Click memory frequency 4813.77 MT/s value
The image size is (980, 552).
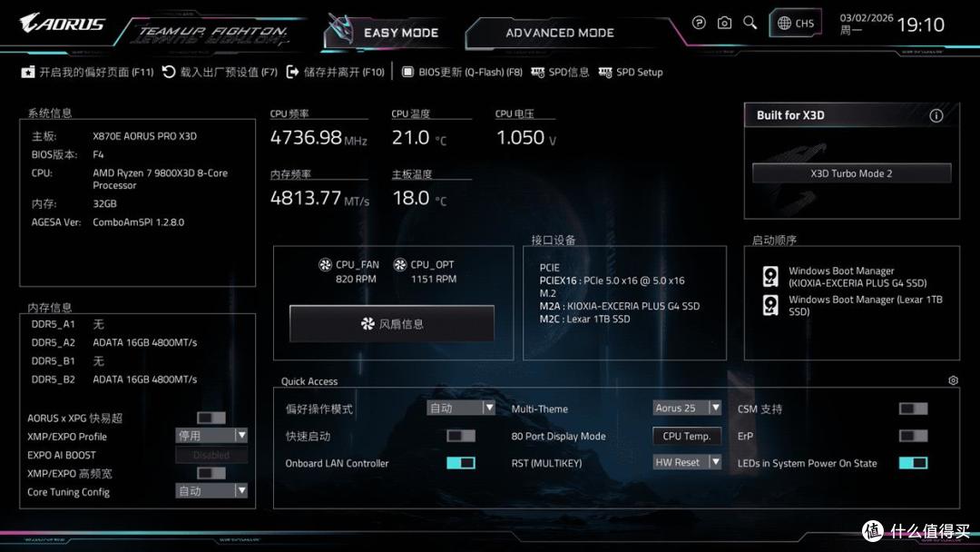point(320,198)
